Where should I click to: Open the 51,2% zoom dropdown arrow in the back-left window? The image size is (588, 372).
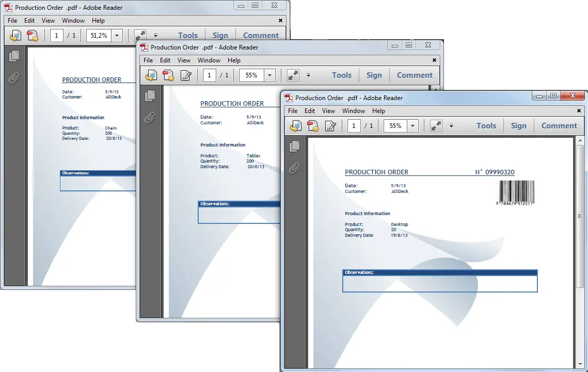(117, 36)
